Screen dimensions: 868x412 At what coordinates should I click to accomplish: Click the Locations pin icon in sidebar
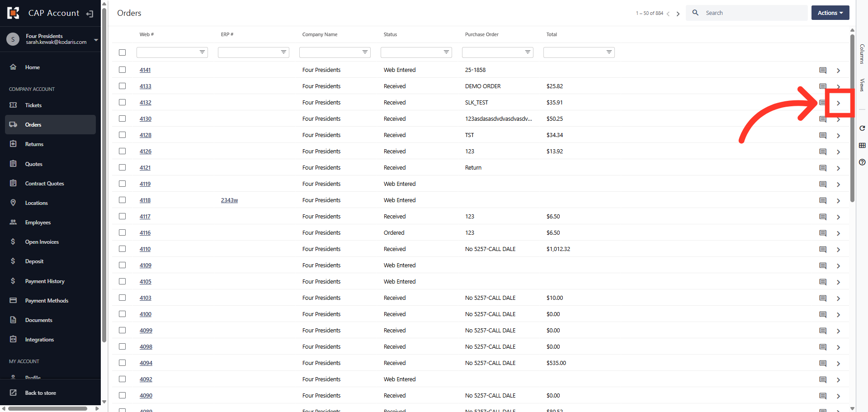coord(13,203)
